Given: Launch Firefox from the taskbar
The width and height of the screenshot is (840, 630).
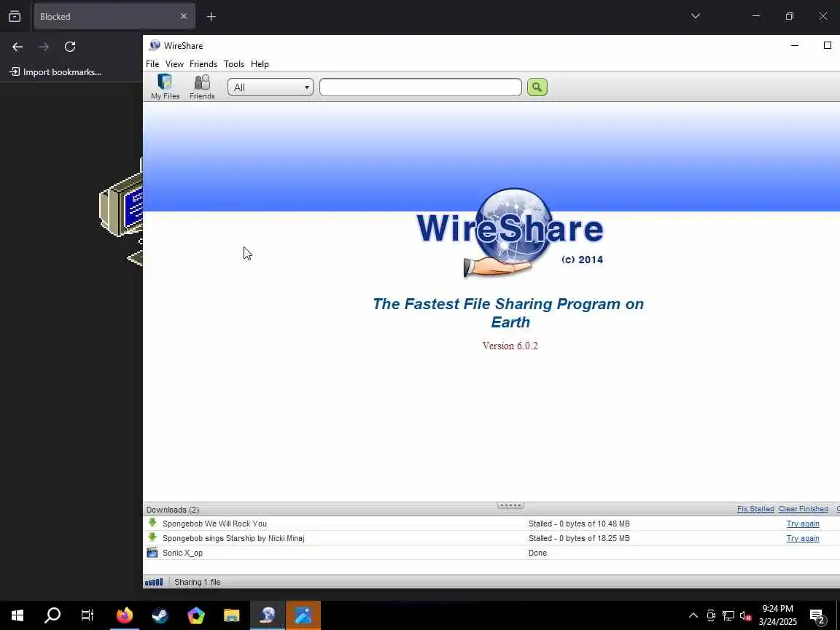Looking at the screenshot, I should click(124, 615).
